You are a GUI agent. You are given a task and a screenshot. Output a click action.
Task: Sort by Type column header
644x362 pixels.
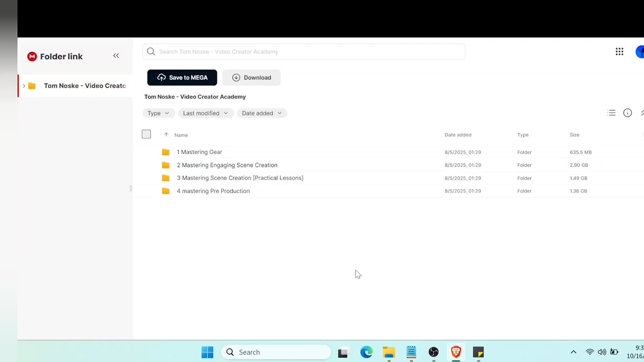(523, 135)
